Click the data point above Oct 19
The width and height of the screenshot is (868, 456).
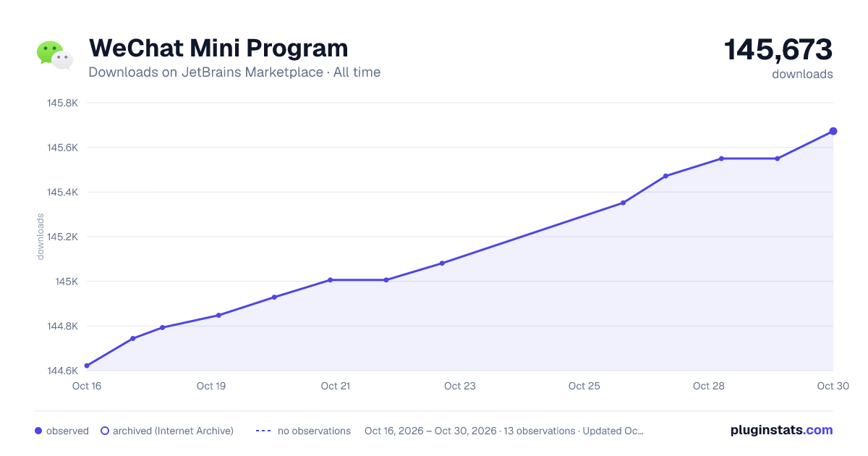click(218, 315)
